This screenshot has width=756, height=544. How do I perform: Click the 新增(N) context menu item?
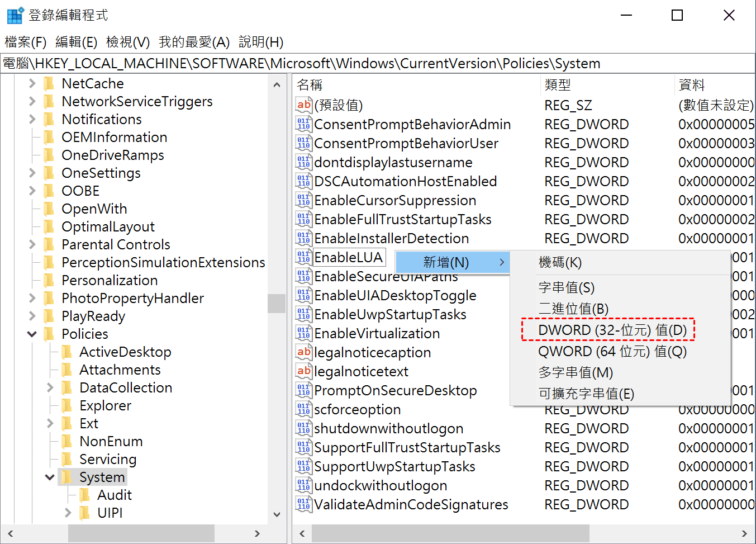(453, 262)
